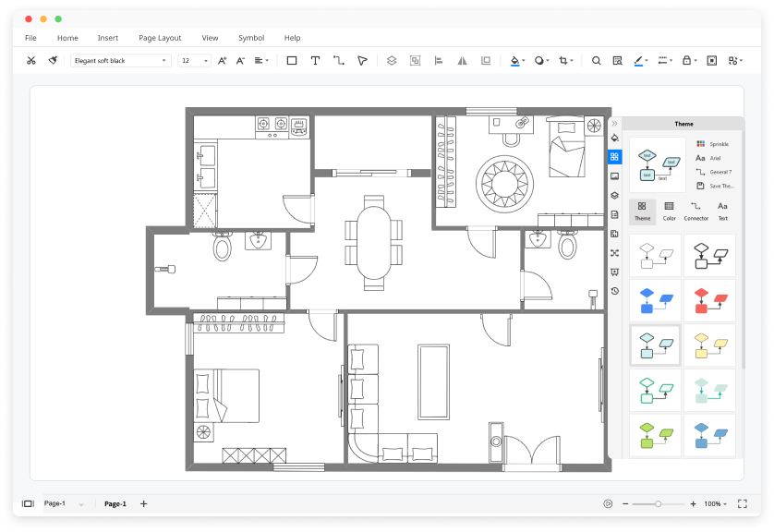Open the find and replace tool

point(616,60)
